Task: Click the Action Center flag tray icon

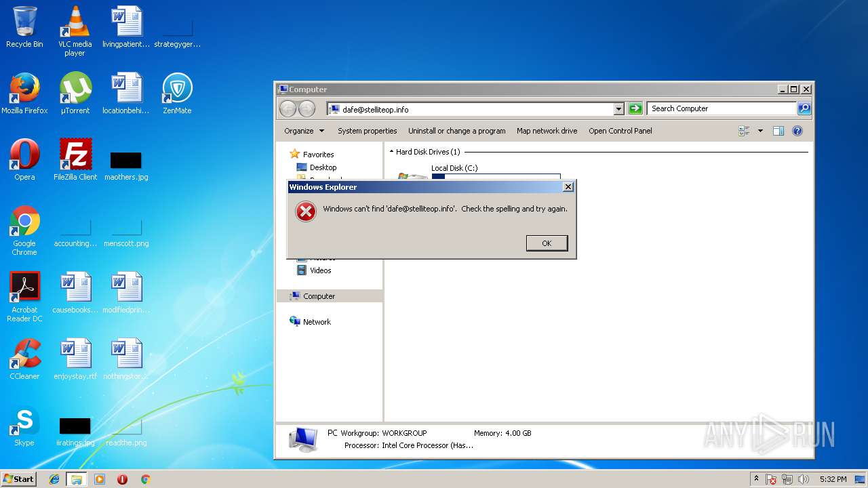Action: point(771,479)
